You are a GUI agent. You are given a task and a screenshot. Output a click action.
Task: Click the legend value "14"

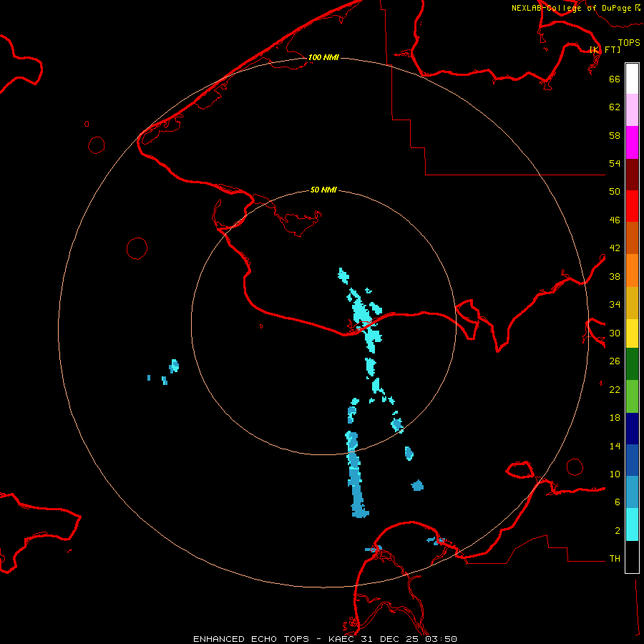pyautogui.click(x=615, y=446)
